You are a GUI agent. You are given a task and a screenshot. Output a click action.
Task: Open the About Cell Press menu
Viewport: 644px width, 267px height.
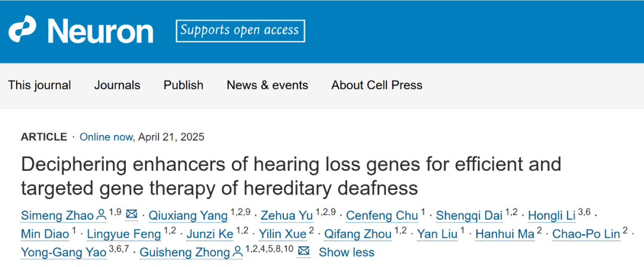(377, 85)
